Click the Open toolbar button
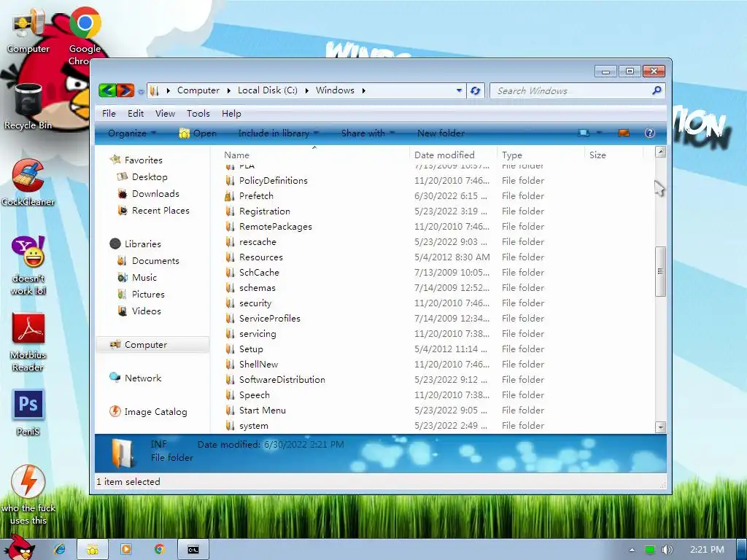The image size is (747, 560). (198, 133)
